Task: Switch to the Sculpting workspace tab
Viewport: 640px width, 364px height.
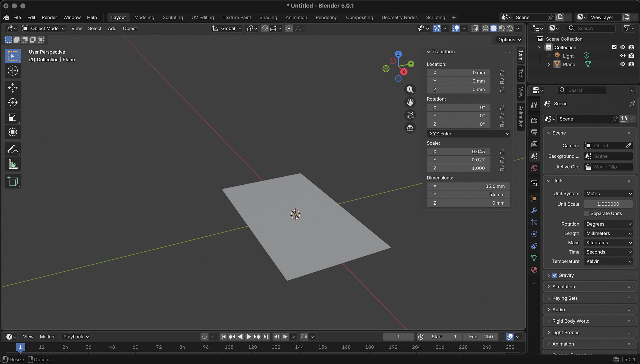Action: tap(173, 17)
